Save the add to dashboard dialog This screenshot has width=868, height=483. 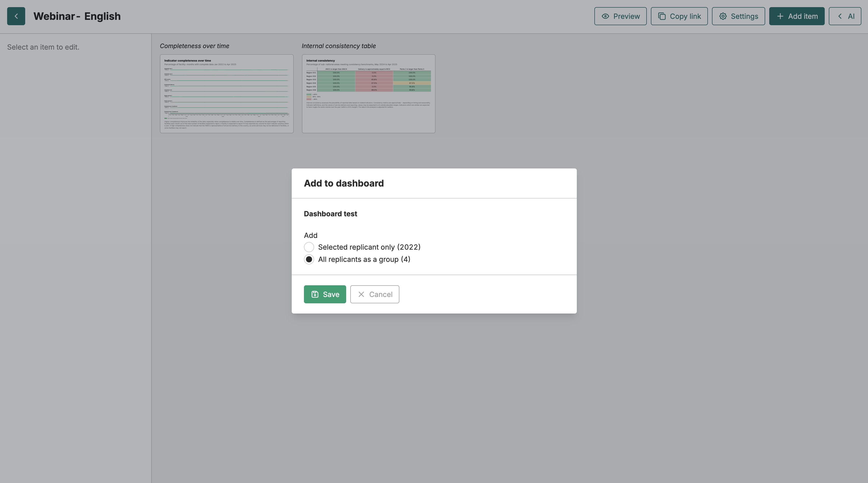(x=325, y=294)
